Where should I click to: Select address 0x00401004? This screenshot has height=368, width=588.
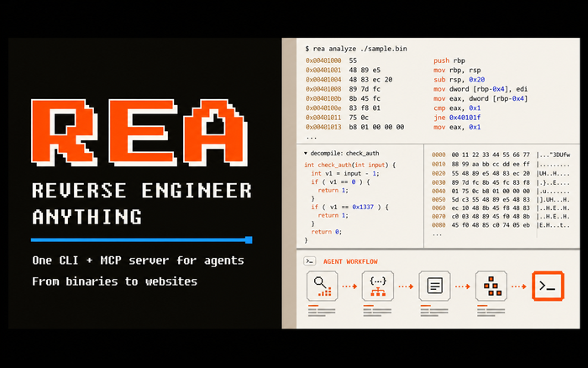tap(323, 80)
